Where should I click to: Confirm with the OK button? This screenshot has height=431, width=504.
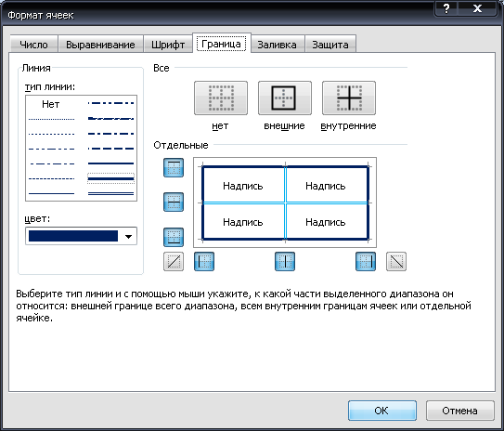tap(382, 411)
